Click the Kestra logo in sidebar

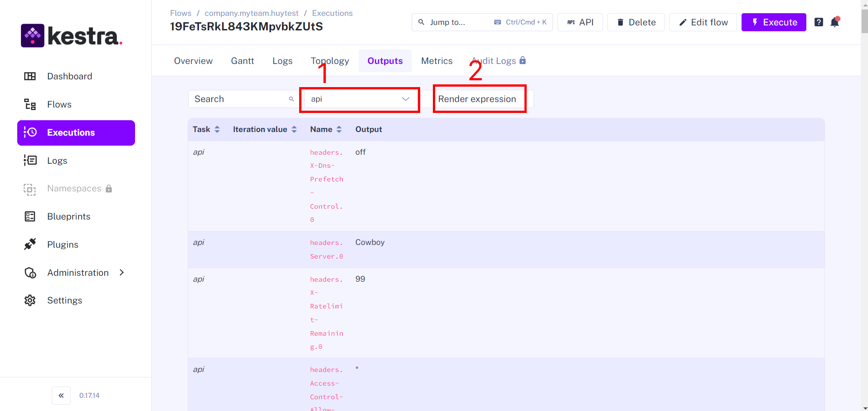(x=72, y=36)
